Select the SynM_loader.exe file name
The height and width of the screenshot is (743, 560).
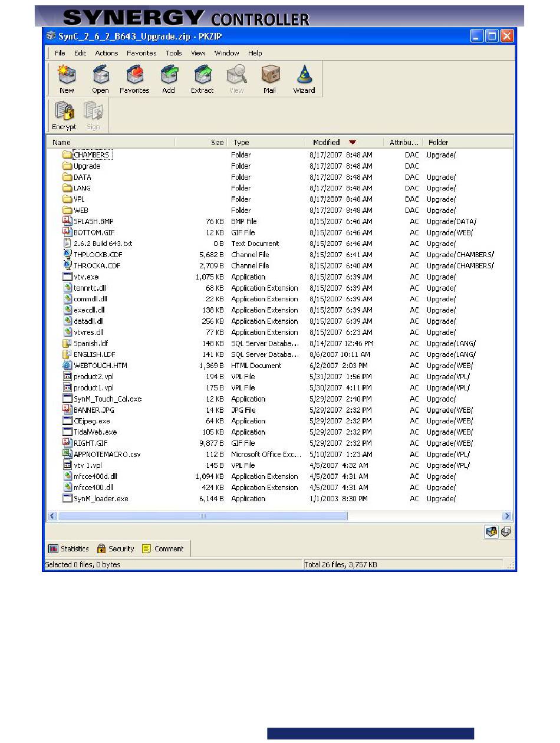(101, 499)
